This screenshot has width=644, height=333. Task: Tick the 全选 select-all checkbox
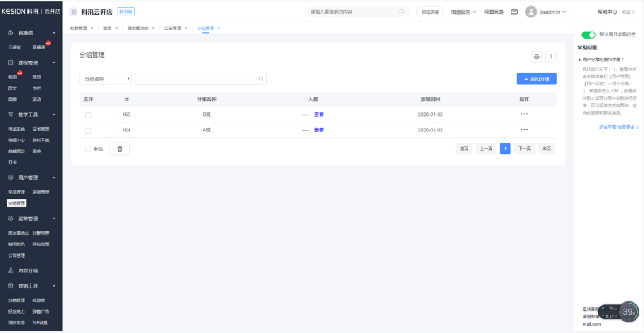click(x=88, y=149)
